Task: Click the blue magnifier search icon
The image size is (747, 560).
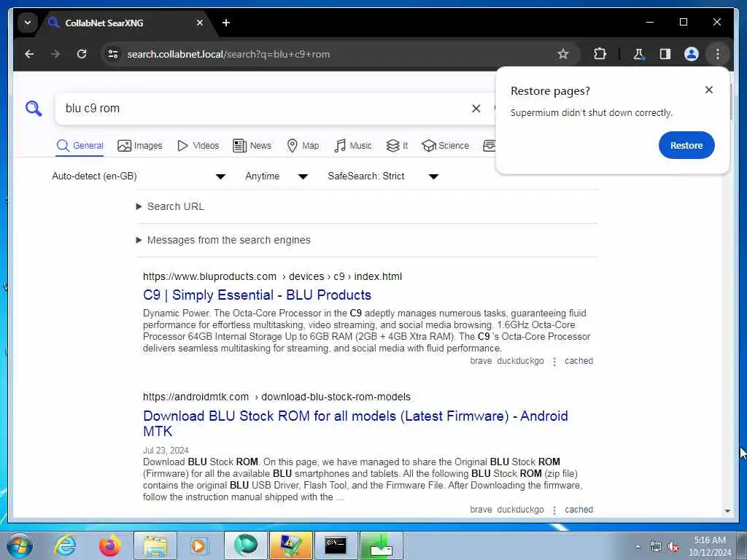Action: click(x=34, y=109)
